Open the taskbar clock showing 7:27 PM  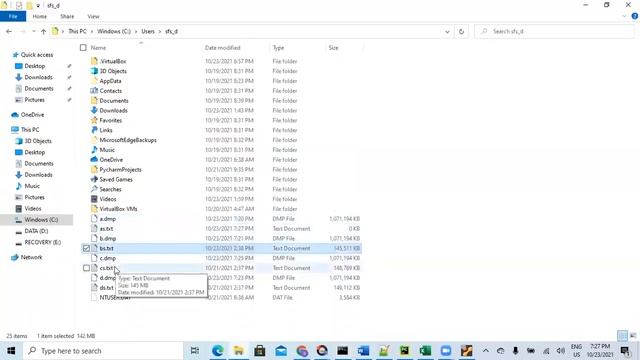(600, 351)
